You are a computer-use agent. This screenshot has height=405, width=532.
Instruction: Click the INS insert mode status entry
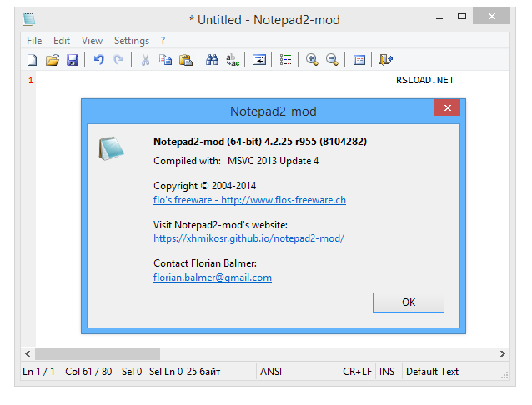coord(387,372)
